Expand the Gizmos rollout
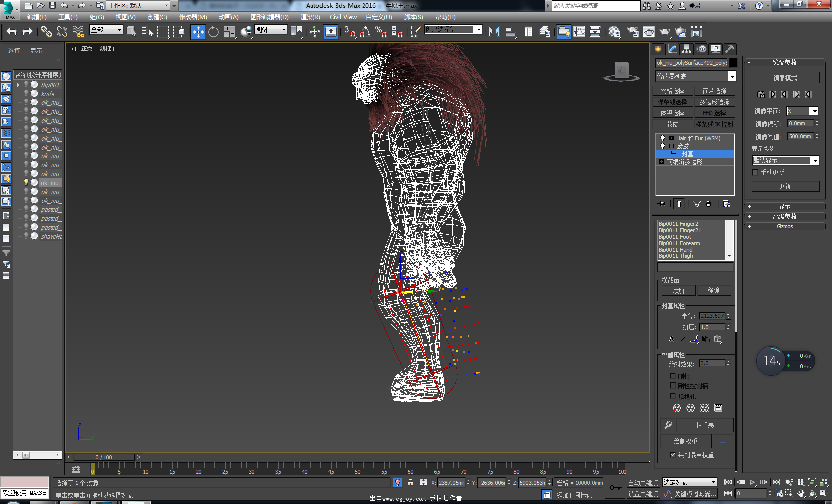The width and height of the screenshot is (832, 504). tap(784, 226)
